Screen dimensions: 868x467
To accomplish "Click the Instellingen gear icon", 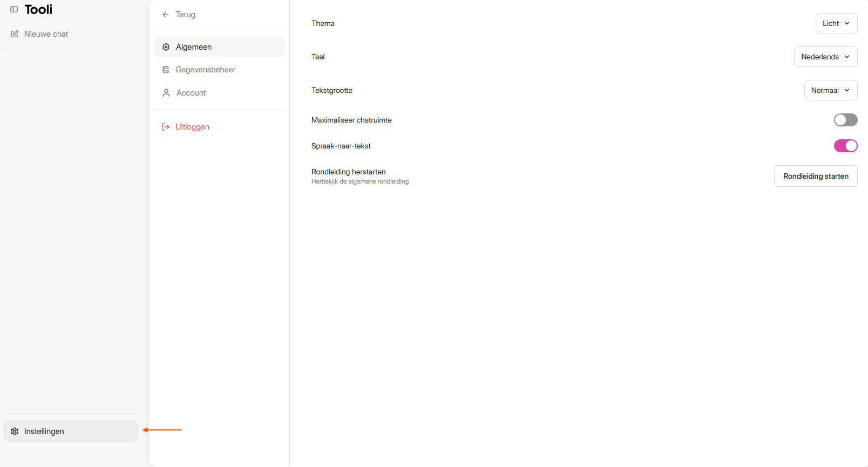I will pos(15,431).
